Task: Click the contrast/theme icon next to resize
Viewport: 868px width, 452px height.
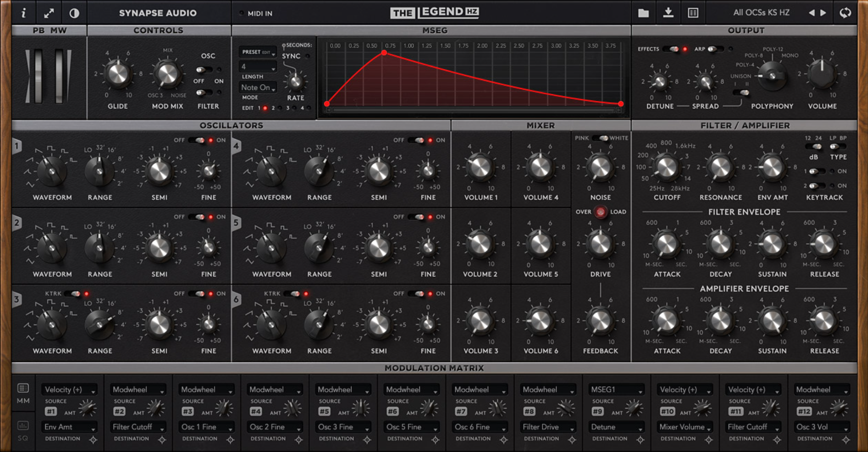Action: (x=74, y=12)
